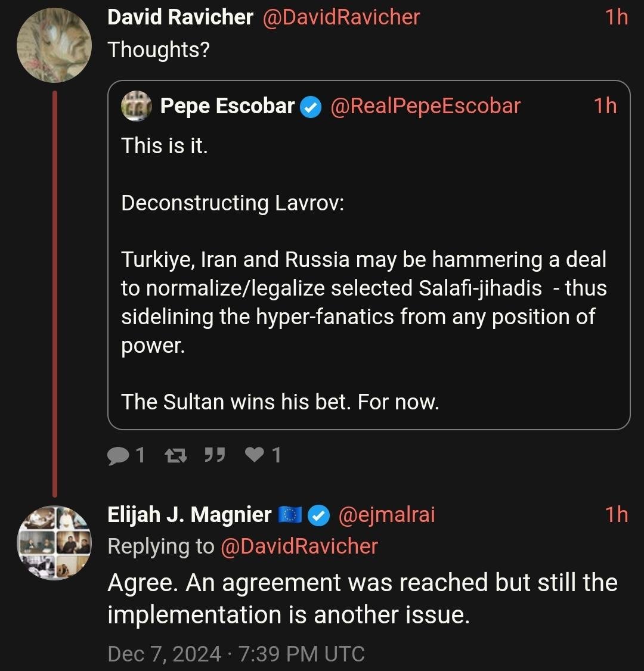This screenshot has width=644, height=671.
Task: Click the @DavidRavicher mention in reply
Action: click(x=299, y=546)
